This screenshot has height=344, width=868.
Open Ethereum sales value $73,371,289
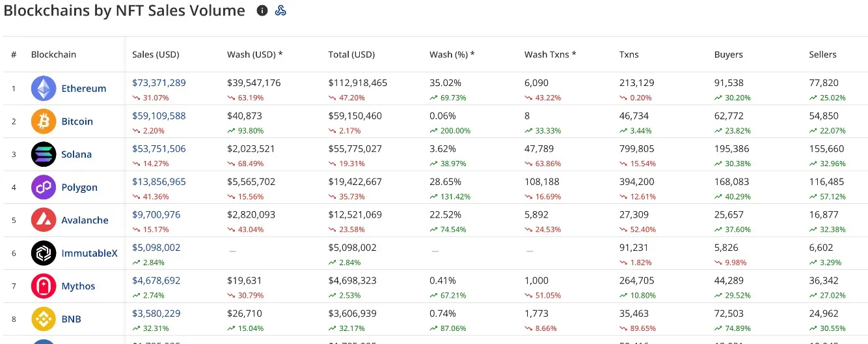coord(159,83)
